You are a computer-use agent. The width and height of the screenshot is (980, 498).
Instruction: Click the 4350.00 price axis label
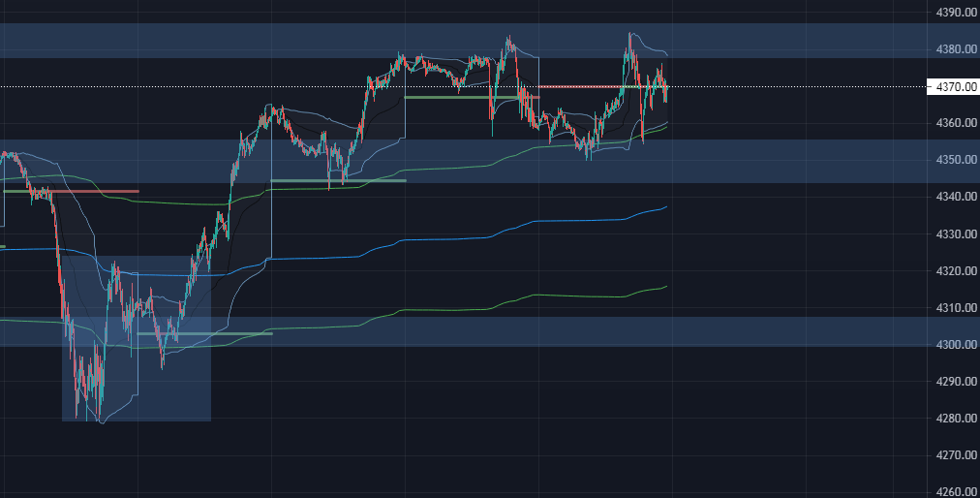click(x=957, y=160)
